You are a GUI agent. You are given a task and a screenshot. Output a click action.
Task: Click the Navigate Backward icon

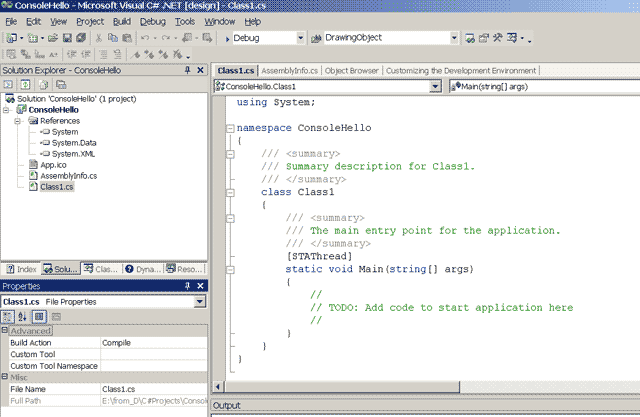coord(187,38)
